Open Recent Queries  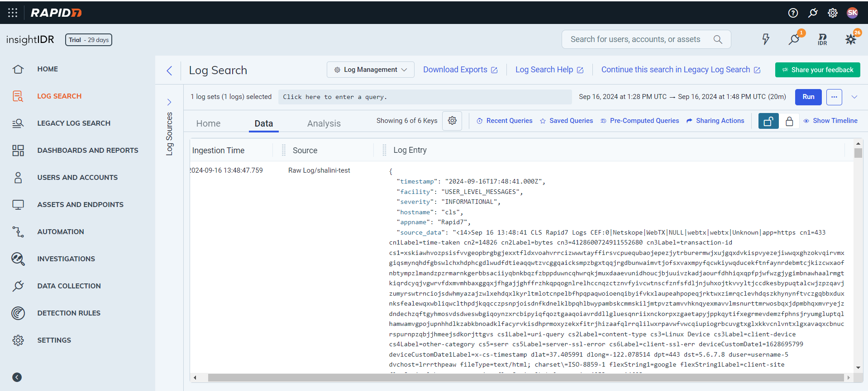pyautogui.click(x=505, y=121)
